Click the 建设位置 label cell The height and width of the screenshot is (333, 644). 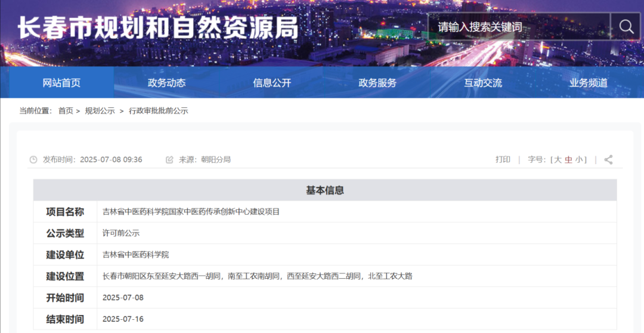[65, 276]
